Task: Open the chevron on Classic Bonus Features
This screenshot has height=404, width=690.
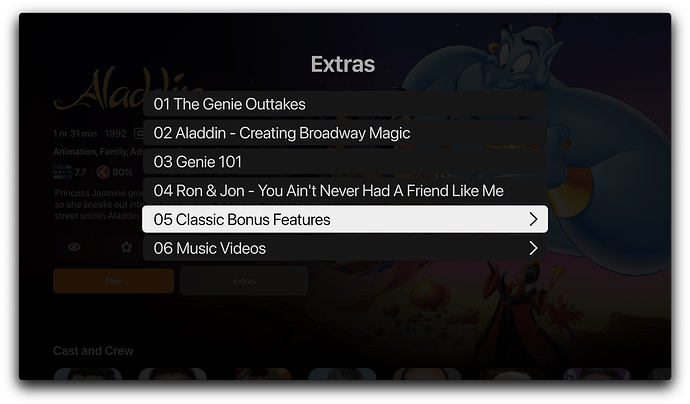Action: coord(533,219)
